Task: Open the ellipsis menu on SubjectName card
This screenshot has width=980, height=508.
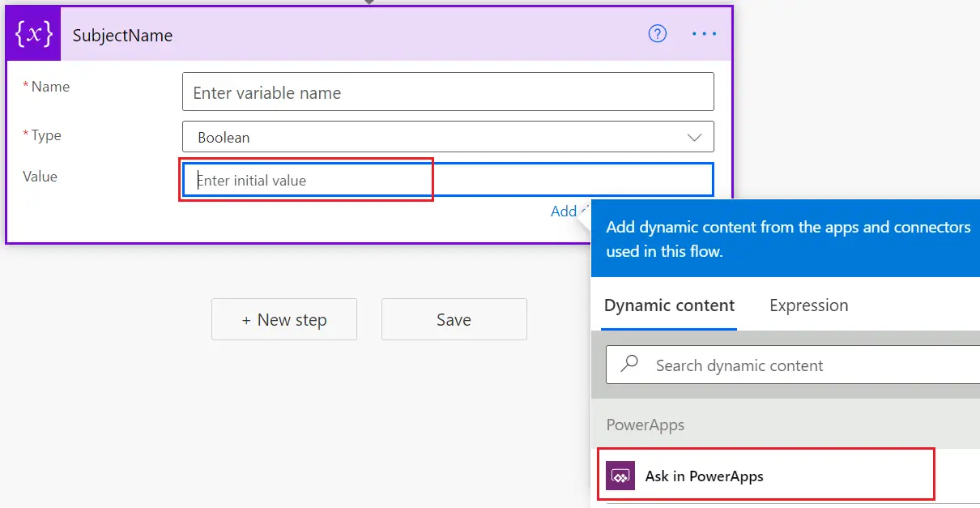Action: (704, 34)
